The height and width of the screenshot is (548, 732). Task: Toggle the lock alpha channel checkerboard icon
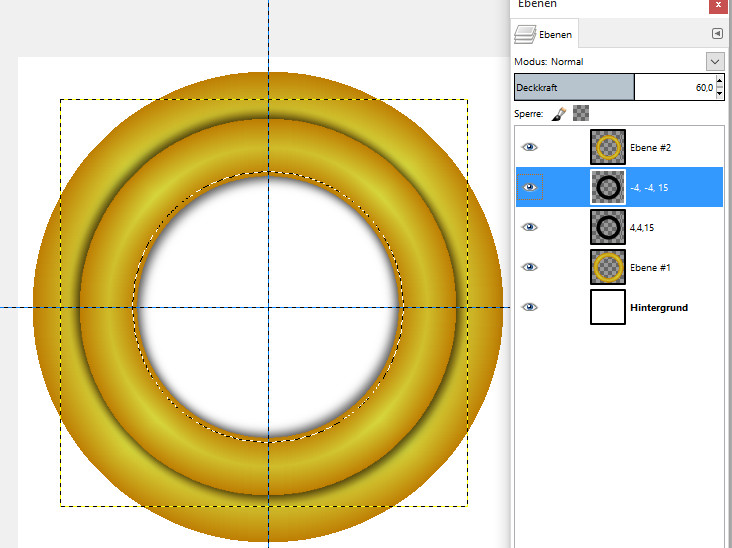click(x=581, y=114)
